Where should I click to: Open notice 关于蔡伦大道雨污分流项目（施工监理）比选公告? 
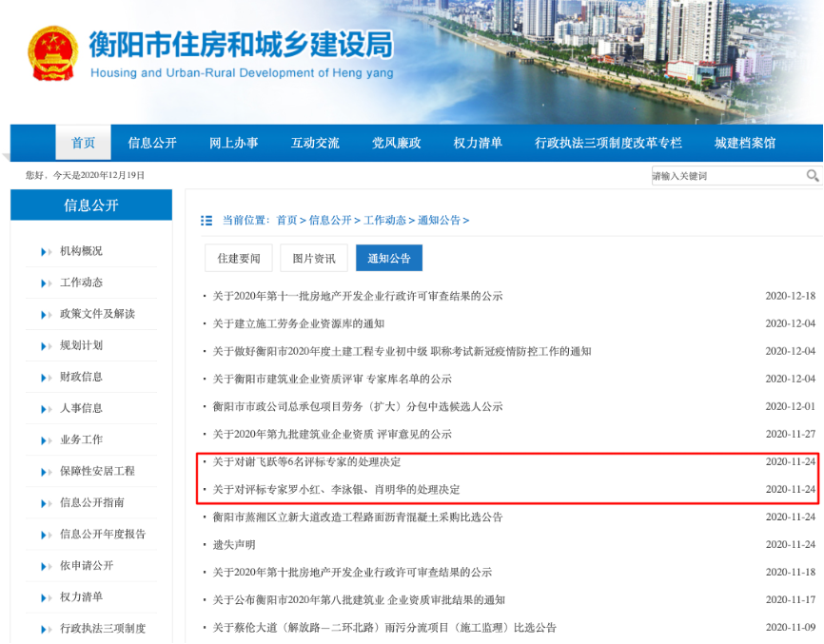(384, 628)
